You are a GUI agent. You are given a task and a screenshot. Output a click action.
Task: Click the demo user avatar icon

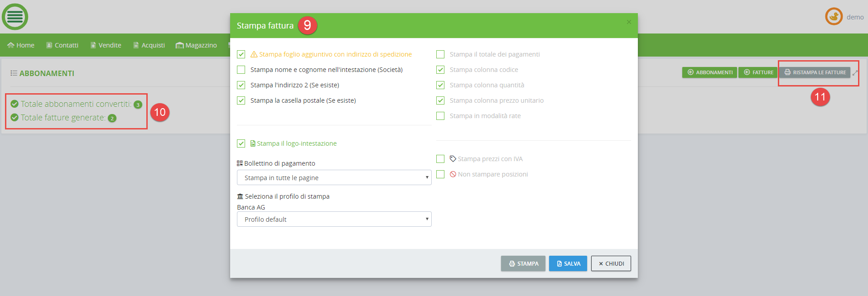[x=834, y=17]
